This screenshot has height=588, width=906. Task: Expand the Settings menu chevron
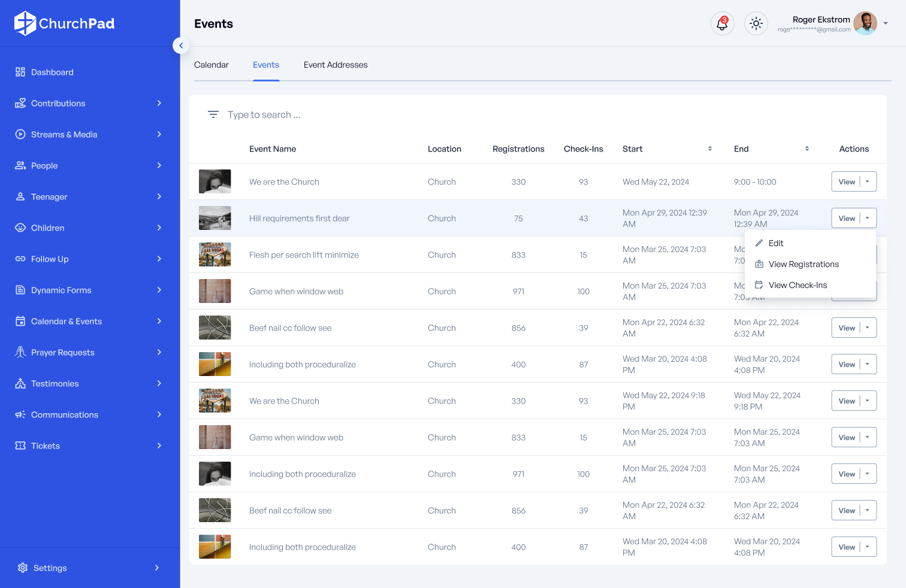[157, 568]
